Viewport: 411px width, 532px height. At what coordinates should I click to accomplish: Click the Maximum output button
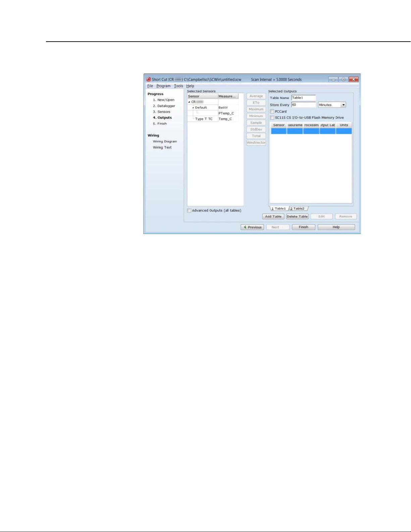click(256, 109)
